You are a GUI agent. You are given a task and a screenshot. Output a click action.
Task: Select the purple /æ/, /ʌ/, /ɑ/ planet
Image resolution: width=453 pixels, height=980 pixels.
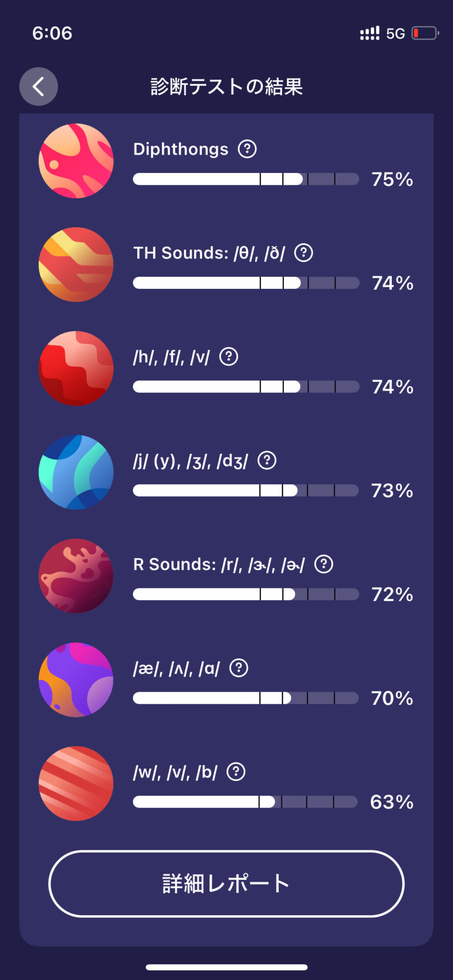tap(76, 680)
